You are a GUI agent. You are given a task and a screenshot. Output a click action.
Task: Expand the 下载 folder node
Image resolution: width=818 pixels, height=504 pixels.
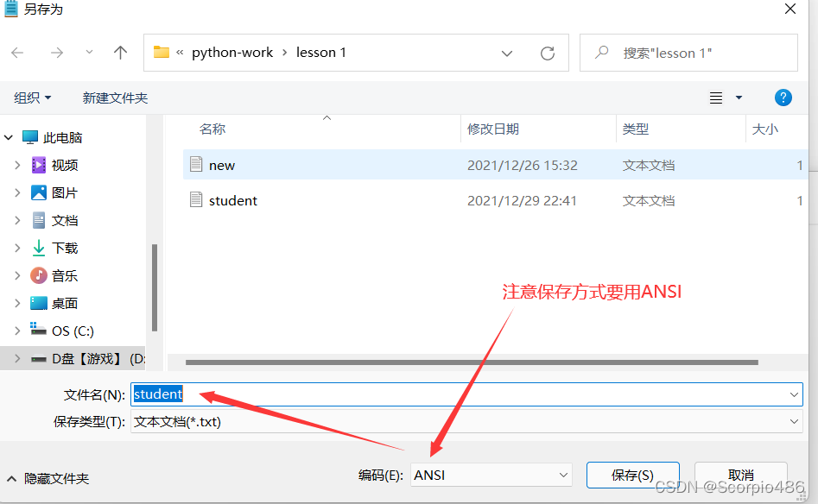click(17, 248)
